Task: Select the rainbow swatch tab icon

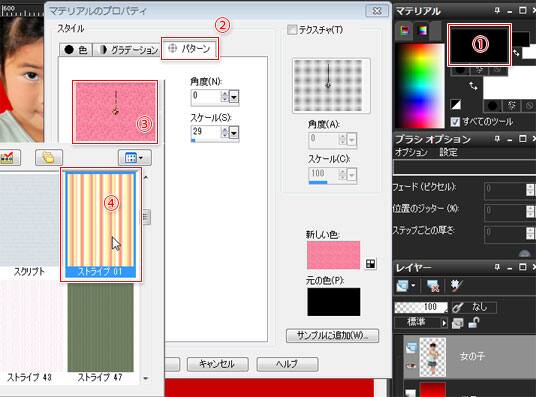Action: (423, 30)
